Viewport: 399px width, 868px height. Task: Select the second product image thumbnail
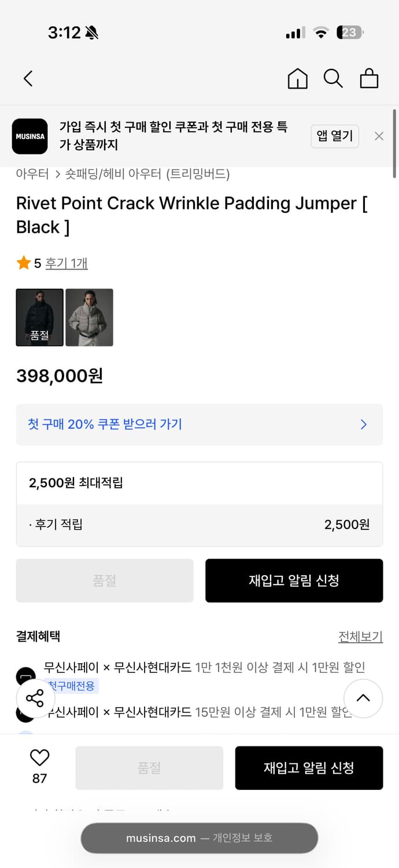[x=89, y=317]
